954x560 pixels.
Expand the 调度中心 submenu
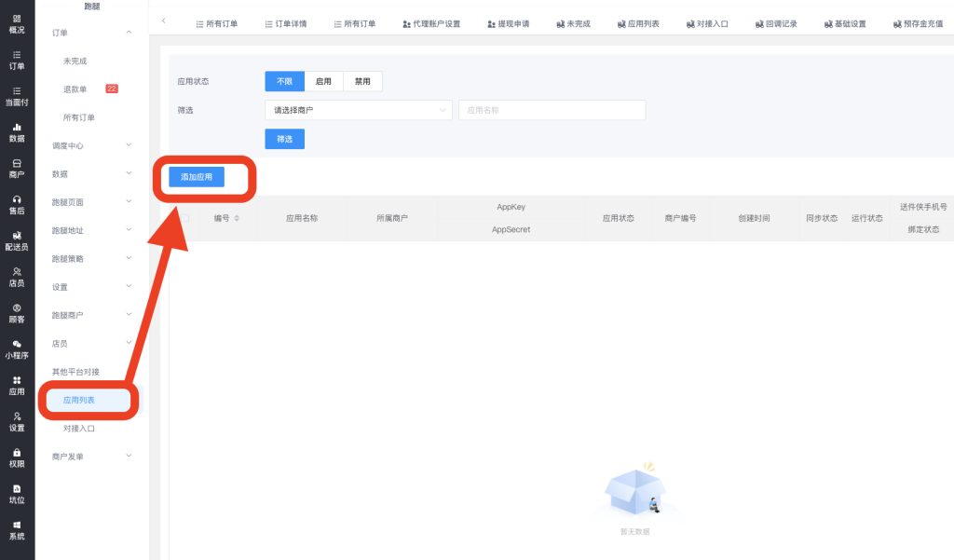[x=90, y=145]
